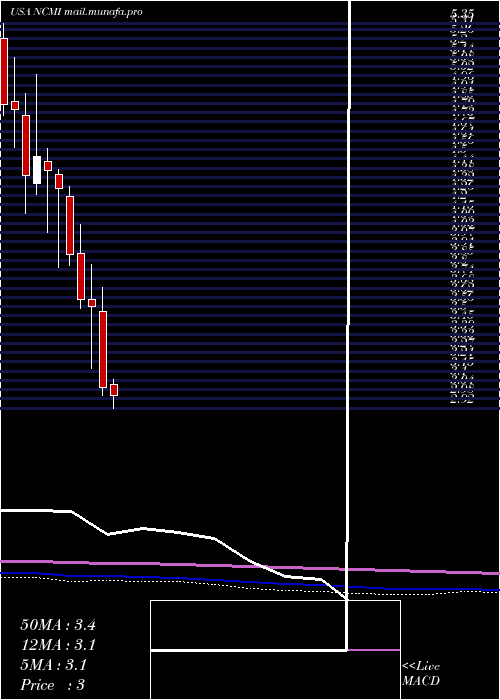Screen dimensions: 500x700
Task: Select the 12MA : 3.1 readout
Action: (x=58, y=645)
